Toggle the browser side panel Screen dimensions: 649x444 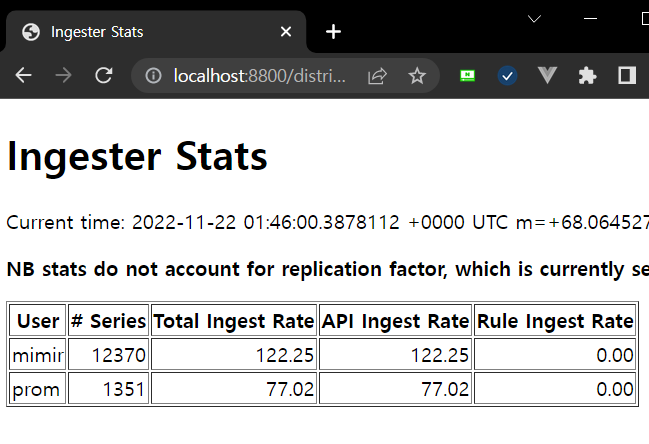pos(627,76)
